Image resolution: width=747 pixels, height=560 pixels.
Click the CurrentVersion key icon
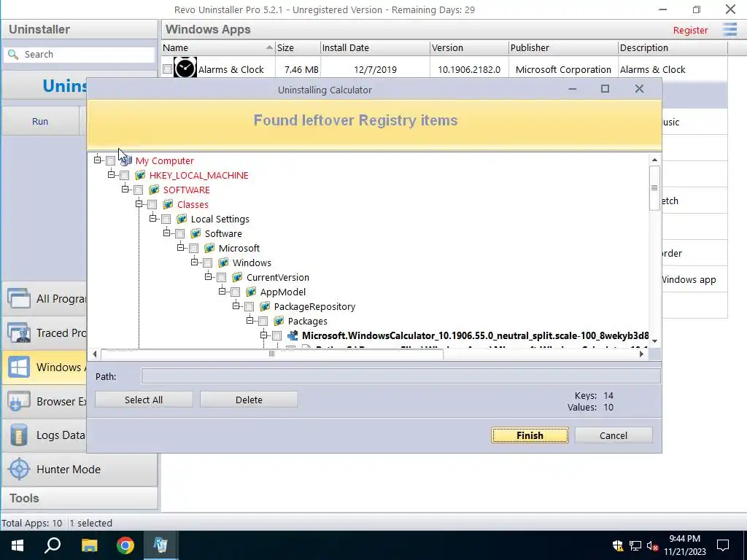237,277
